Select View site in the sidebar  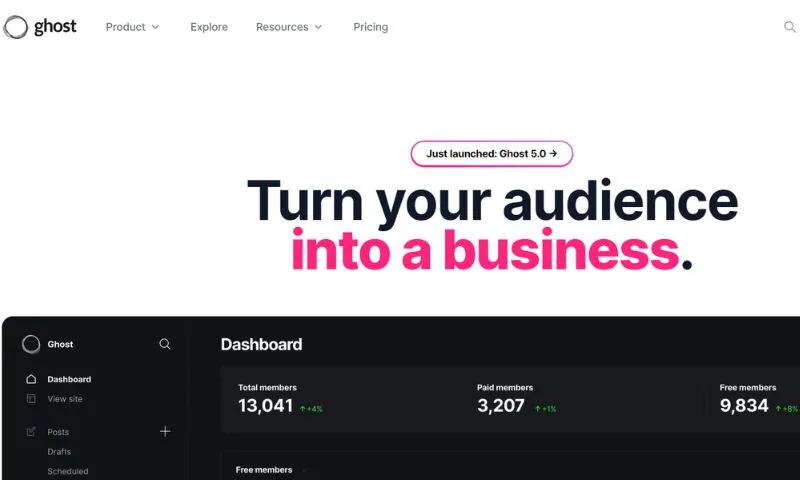pyautogui.click(x=65, y=399)
